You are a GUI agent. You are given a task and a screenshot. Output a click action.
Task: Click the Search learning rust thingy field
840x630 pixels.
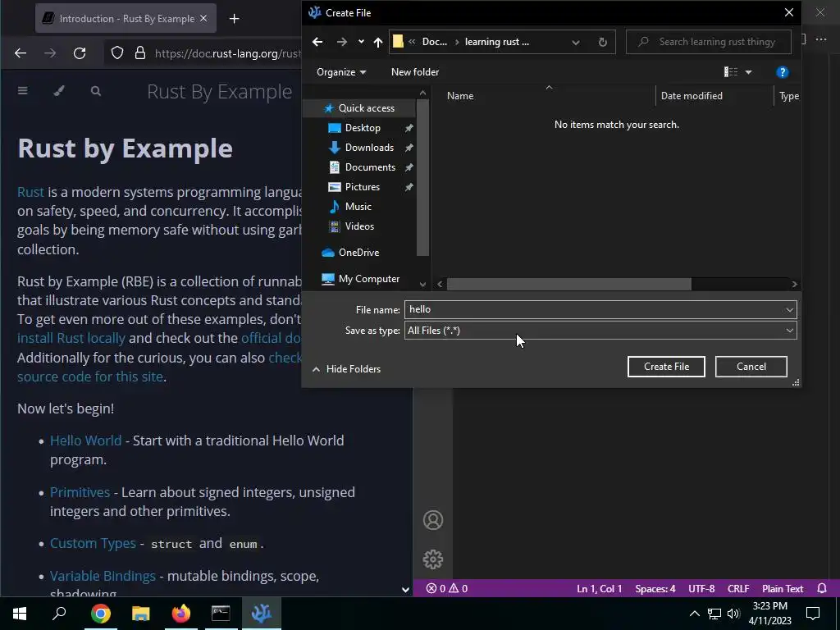[x=708, y=42]
